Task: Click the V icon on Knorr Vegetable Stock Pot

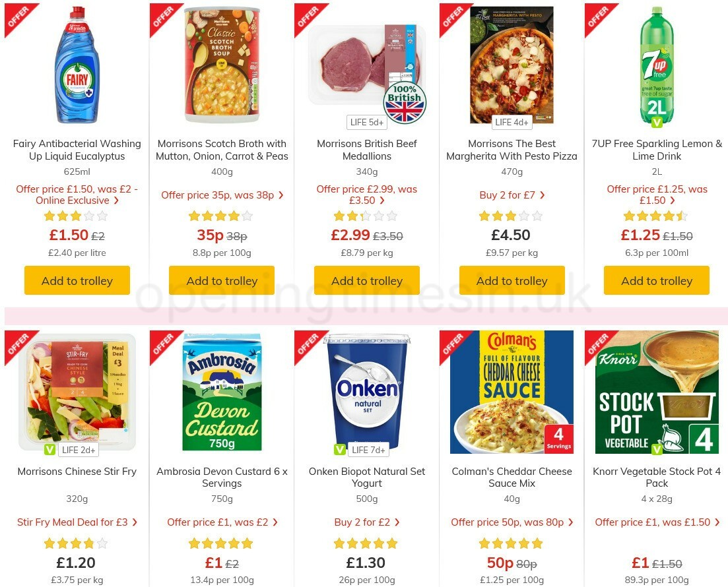Action: [x=656, y=449]
